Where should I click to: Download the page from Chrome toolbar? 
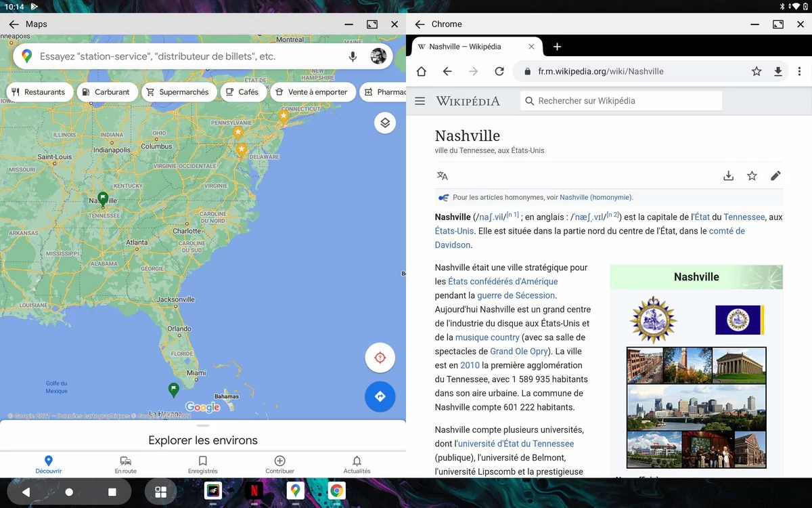coord(778,71)
